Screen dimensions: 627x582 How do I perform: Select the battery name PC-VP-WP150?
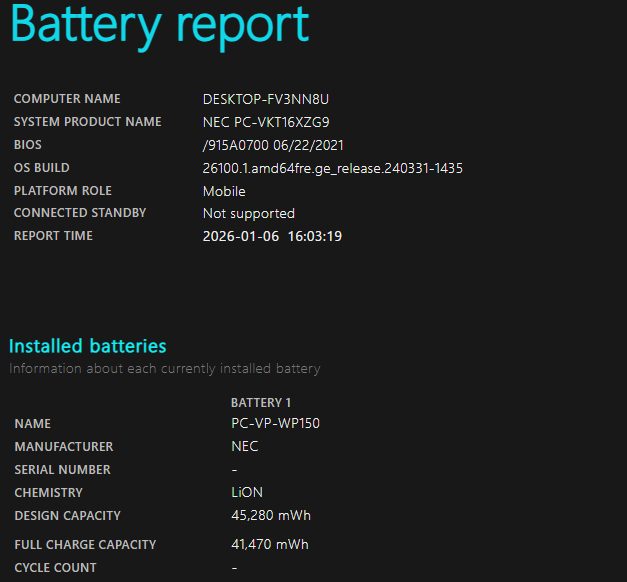275,423
